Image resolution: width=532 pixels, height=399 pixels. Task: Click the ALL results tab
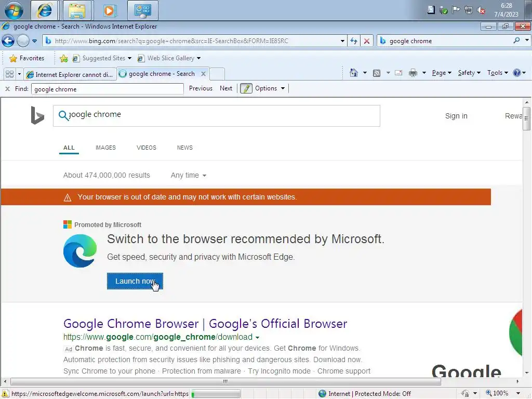click(x=69, y=148)
